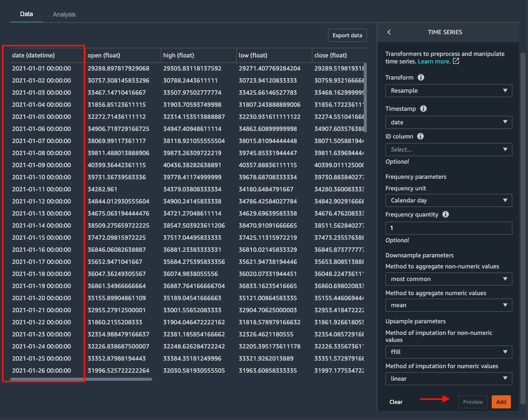Click low value 33321.9262013889
Viewport: 528px width, 420px height.
(266, 359)
